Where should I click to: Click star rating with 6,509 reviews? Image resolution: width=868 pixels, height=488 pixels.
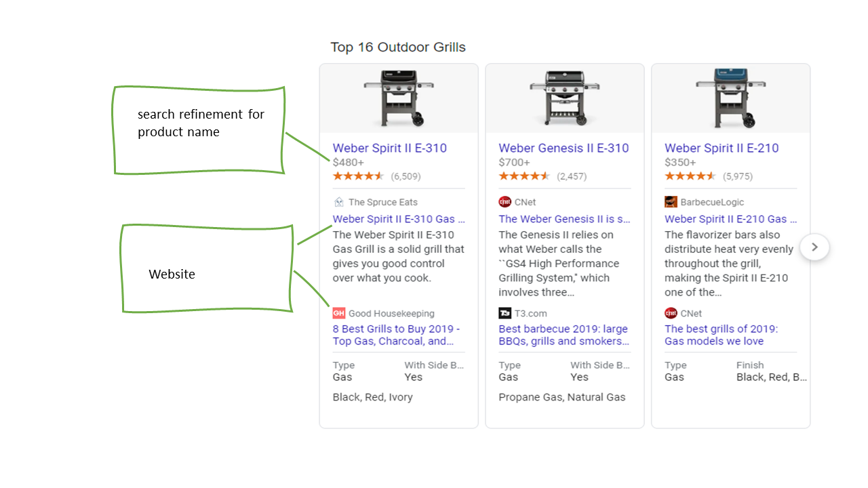(358, 176)
